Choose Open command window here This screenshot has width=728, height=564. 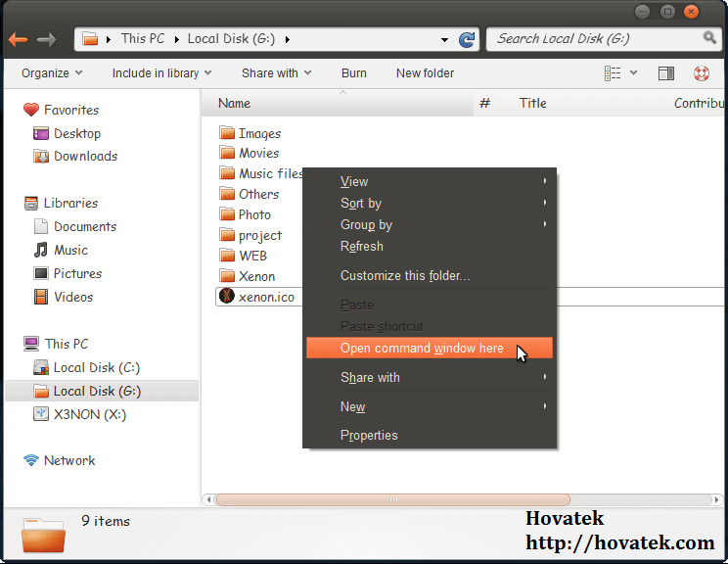pos(422,349)
